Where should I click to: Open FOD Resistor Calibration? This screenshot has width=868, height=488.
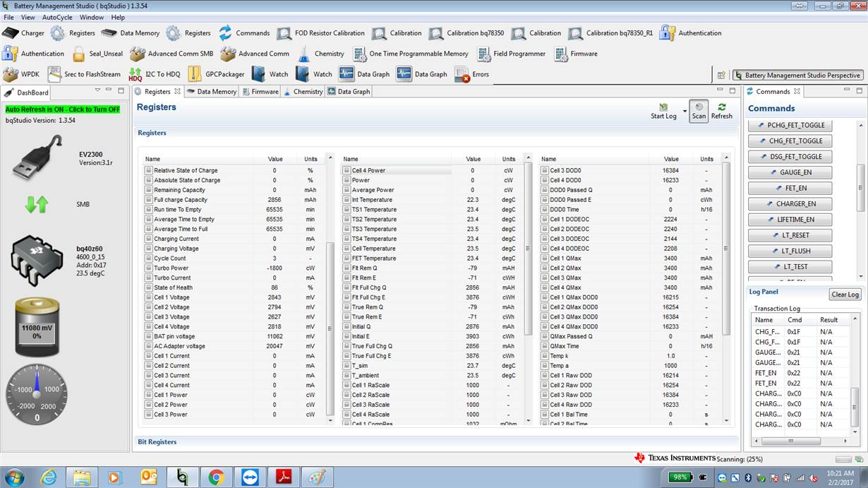(x=321, y=33)
